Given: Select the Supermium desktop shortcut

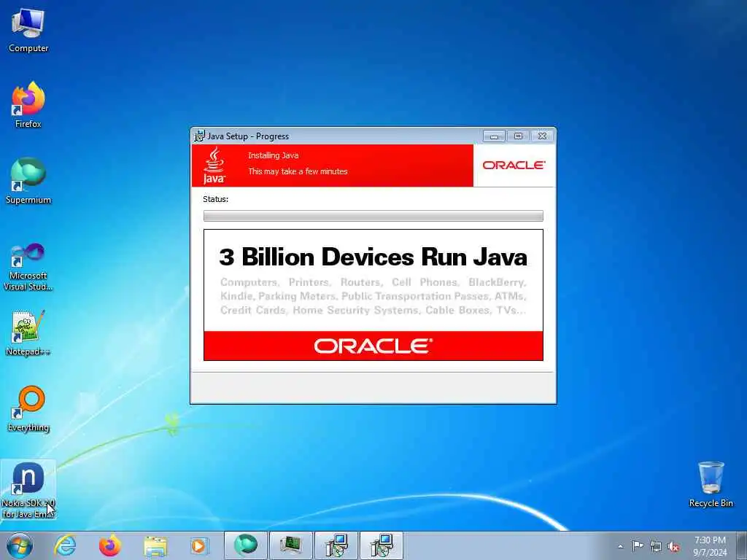Looking at the screenshot, I should [28, 182].
